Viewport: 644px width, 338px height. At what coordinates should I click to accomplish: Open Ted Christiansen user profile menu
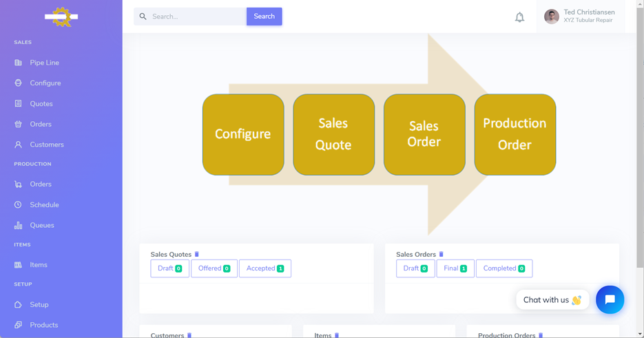pos(580,17)
